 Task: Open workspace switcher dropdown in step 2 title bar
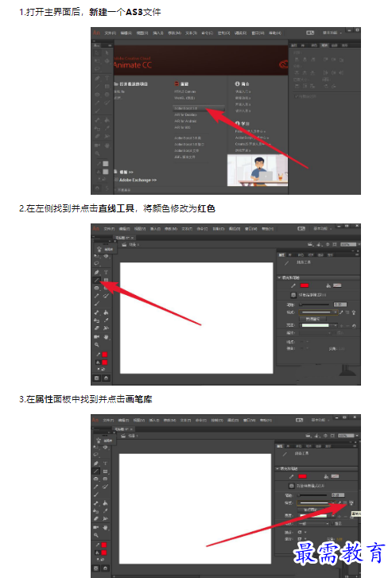[x=322, y=228]
